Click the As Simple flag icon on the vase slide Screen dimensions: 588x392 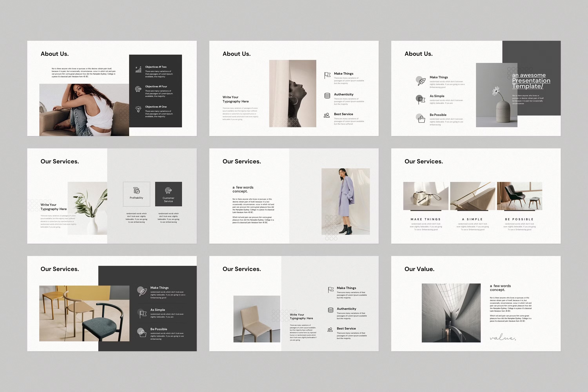click(x=422, y=101)
